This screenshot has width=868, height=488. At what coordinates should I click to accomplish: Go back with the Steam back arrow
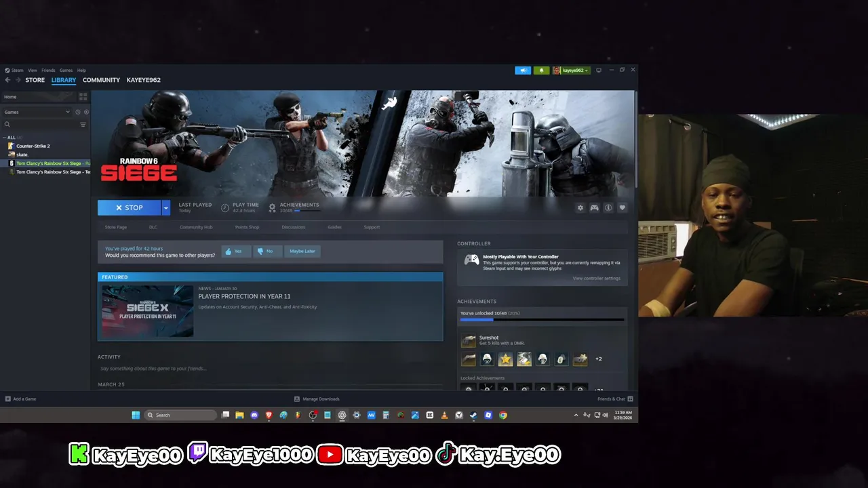click(7, 80)
